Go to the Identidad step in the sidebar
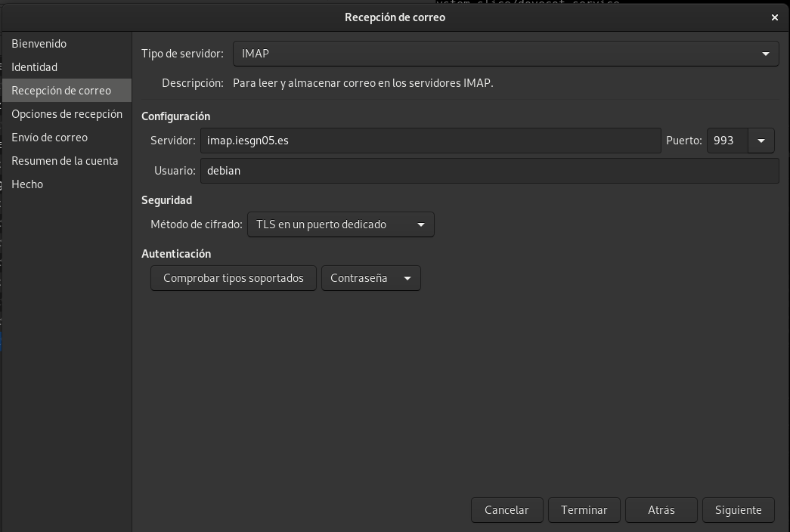 [x=35, y=67]
